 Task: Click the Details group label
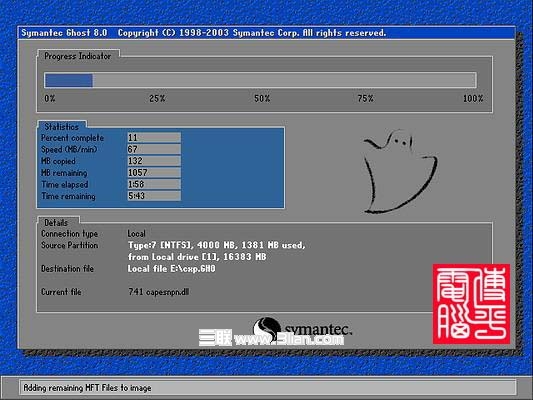coord(56,223)
